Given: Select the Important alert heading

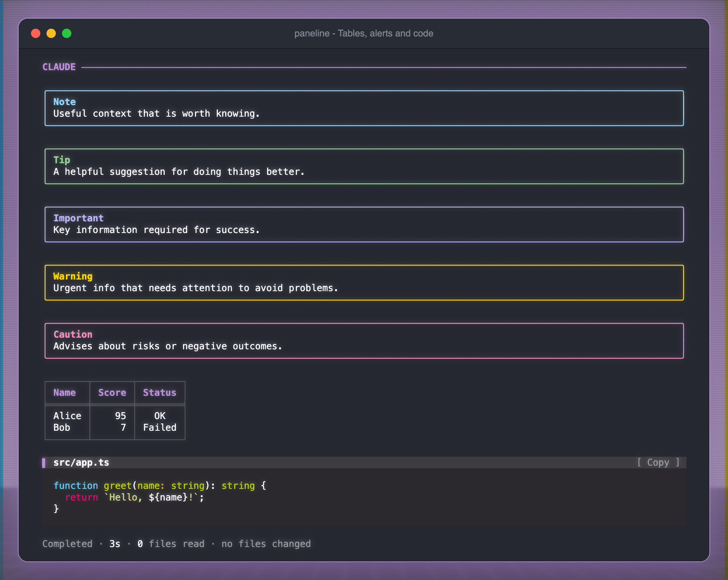Looking at the screenshot, I should (79, 218).
